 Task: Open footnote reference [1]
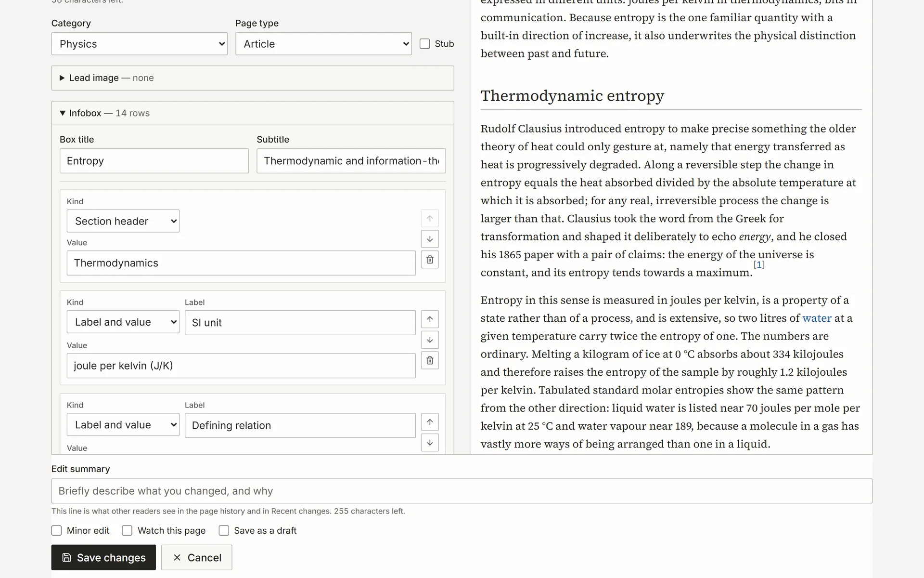[x=759, y=264]
